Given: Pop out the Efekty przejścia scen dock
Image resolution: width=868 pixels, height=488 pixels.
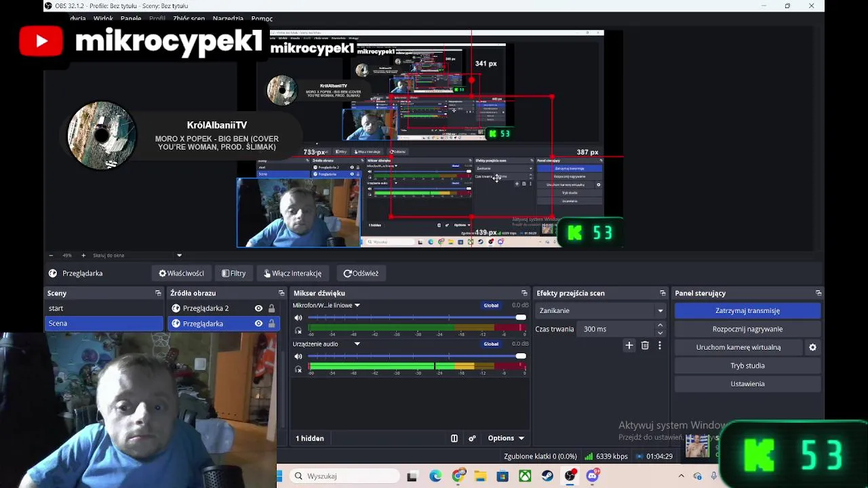Looking at the screenshot, I should [663, 293].
